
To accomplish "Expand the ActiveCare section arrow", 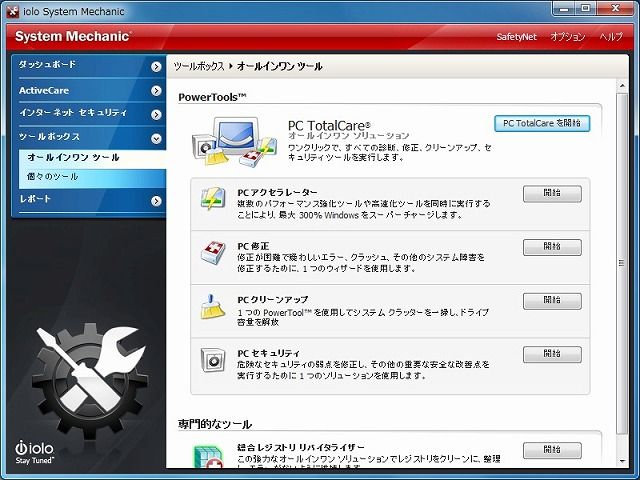I will pyautogui.click(x=156, y=91).
